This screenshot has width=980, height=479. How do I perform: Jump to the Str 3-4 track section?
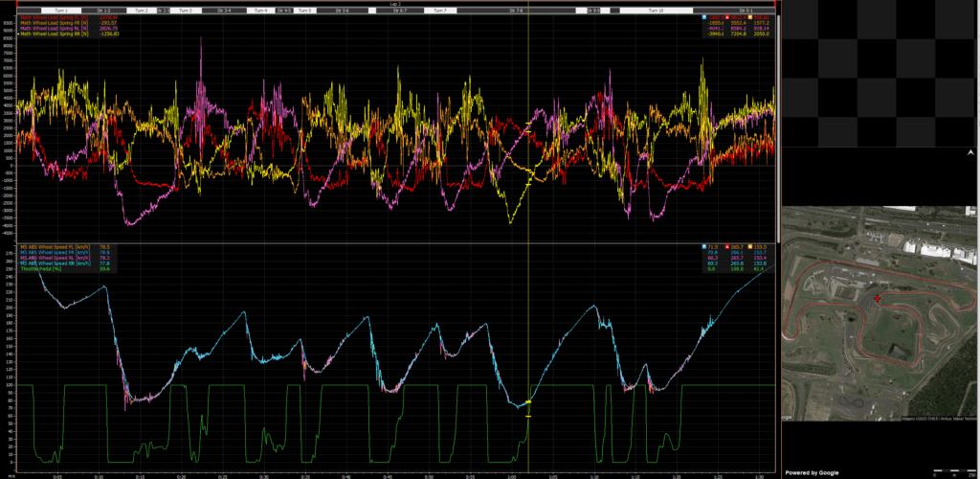tap(222, 11)
